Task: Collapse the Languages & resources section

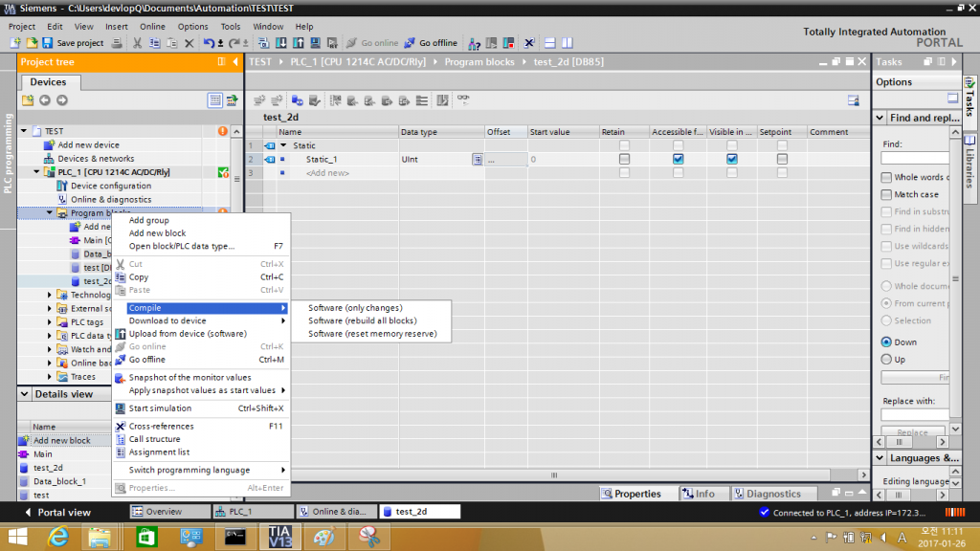Action: click(880, 458)
